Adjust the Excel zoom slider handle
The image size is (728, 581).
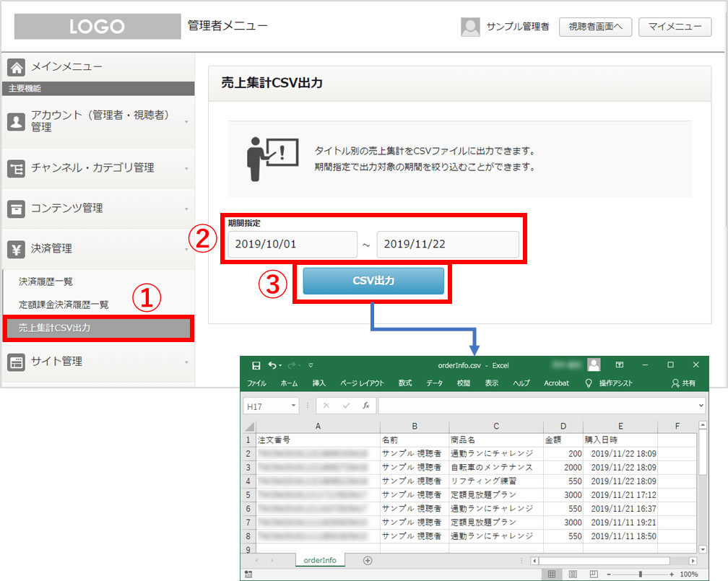(640, 575)
